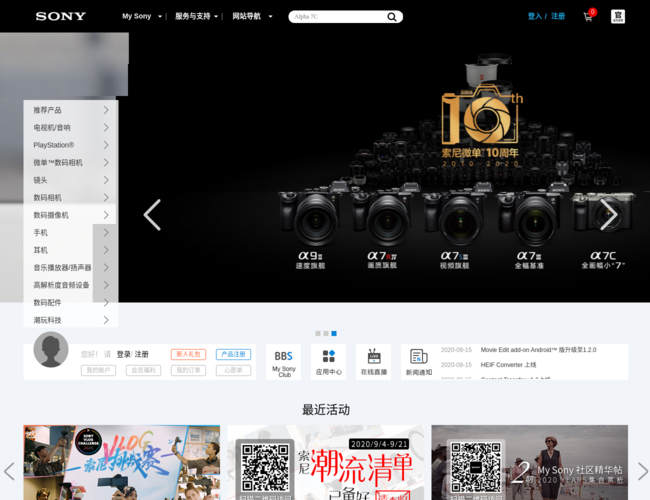Click the Sony logo
This screenshot has height=500, width=650.
point(61,16)
